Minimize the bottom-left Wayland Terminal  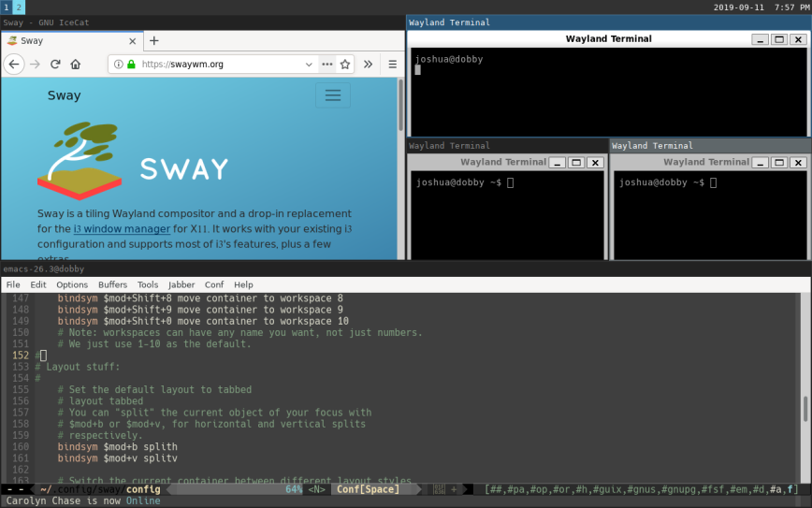(558, 163)
